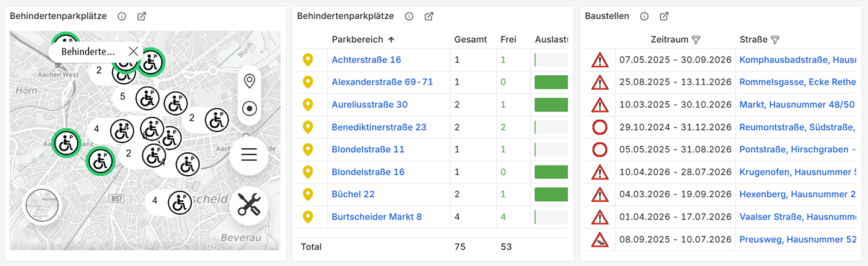
Task: Activate the locate-me circle target control
Action: pyautogui.click(x=249, y=109)
